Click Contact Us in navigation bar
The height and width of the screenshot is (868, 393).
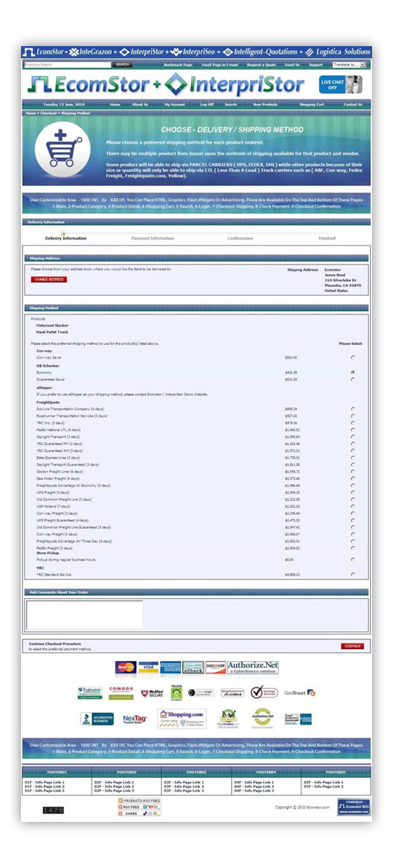coord(352,104)
